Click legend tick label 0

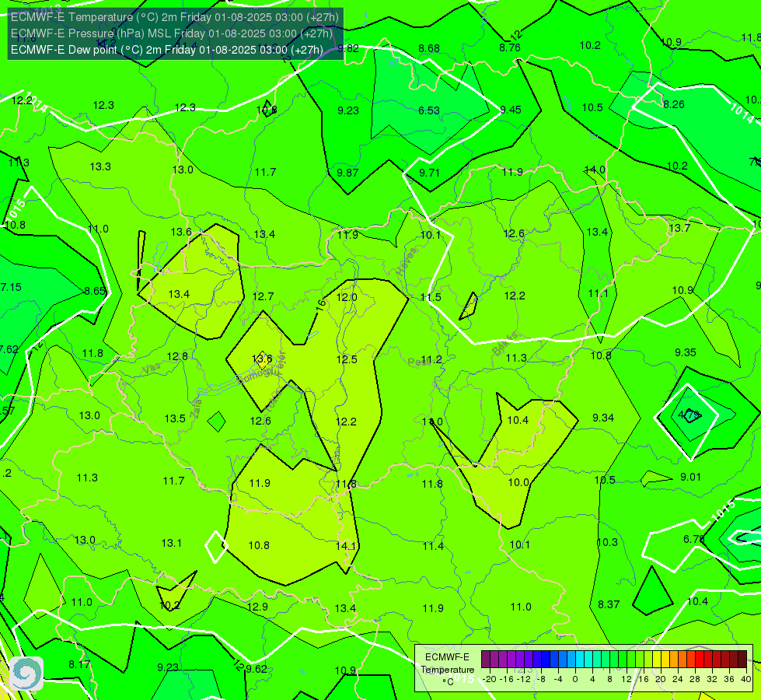point(575,679)
